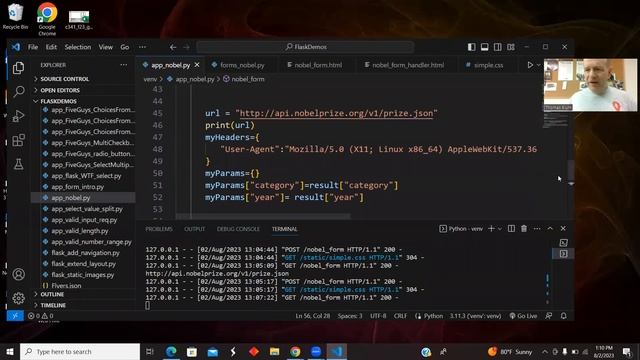Open the File menu
Image resolution: width=640 pixels, height=360 pixels.
33,47
